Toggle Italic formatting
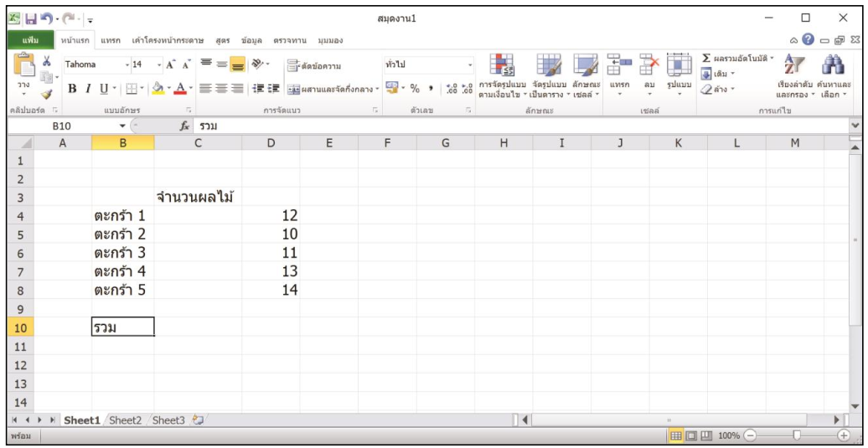Image resolution: width=868 pixels, height=448 pixels. pos(87,89)
